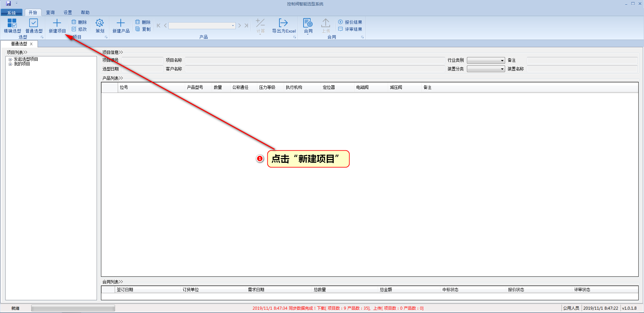Click 导出为Excel export icon

click(283, 23)
